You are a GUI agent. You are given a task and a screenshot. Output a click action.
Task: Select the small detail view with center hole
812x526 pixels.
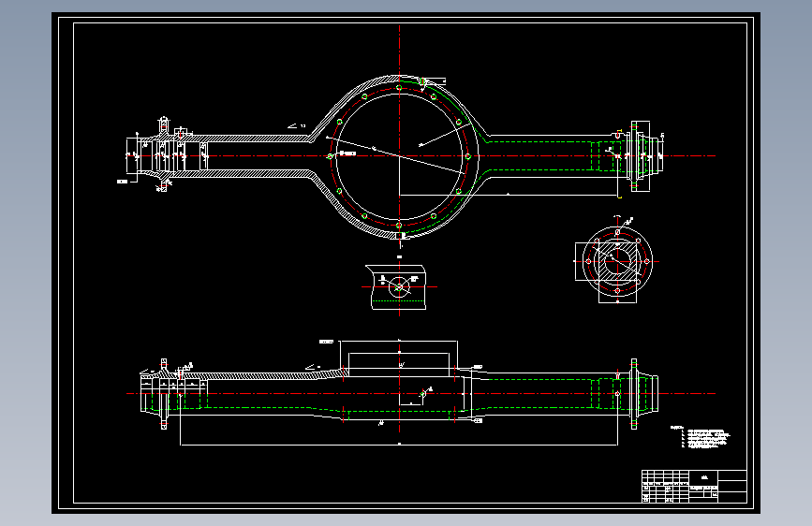[x=399, y=286]
